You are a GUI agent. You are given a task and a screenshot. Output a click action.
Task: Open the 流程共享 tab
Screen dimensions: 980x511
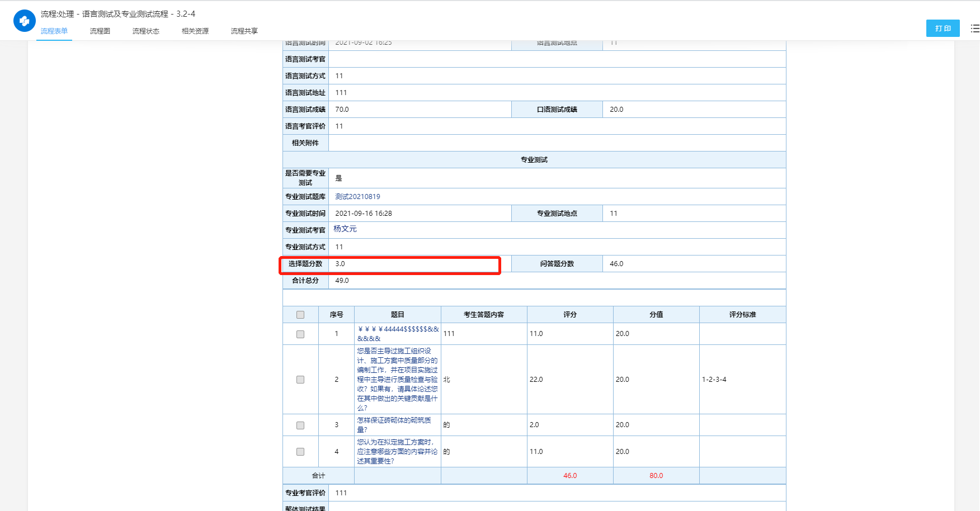tap(244, 31)
